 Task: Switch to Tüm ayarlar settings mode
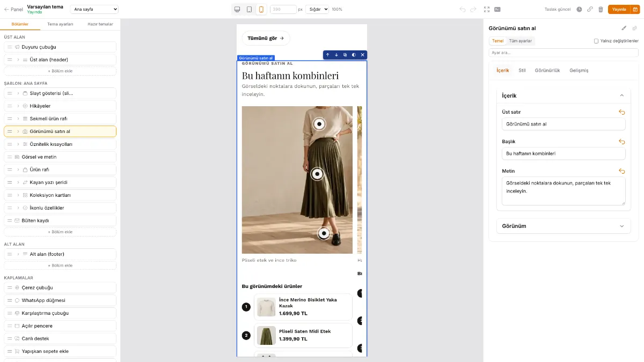[520, 41]
